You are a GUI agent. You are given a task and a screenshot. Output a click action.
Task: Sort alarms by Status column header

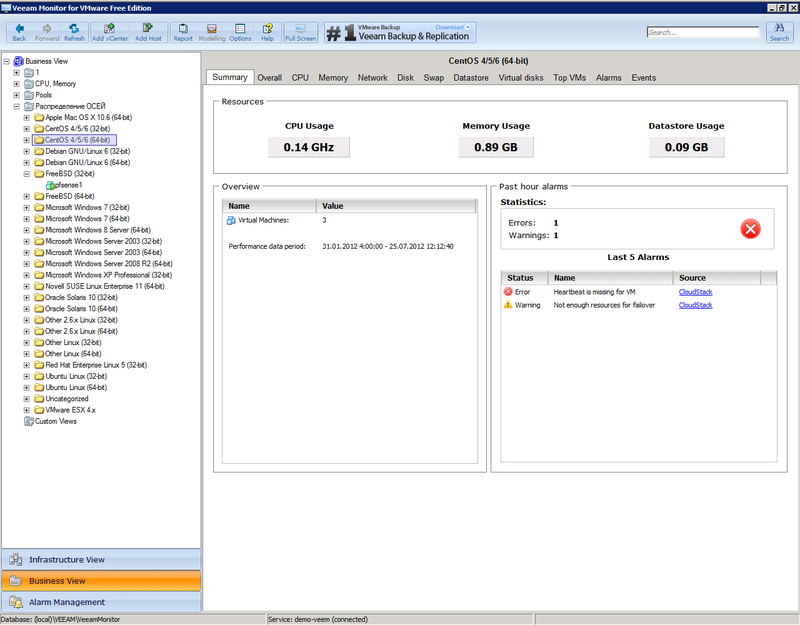[x=524, y=278]
